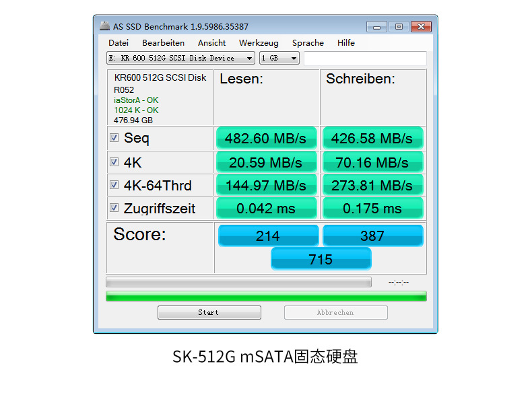Click the Abbrechen button
Viewport: 532px width, 397px height.
[336, 313]
